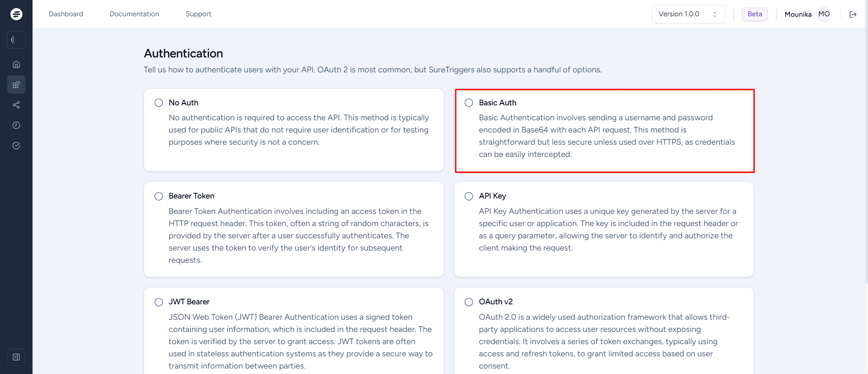Open the Version 1.0.0 dropdown
The image size is (868, 374).
[688, 14]
